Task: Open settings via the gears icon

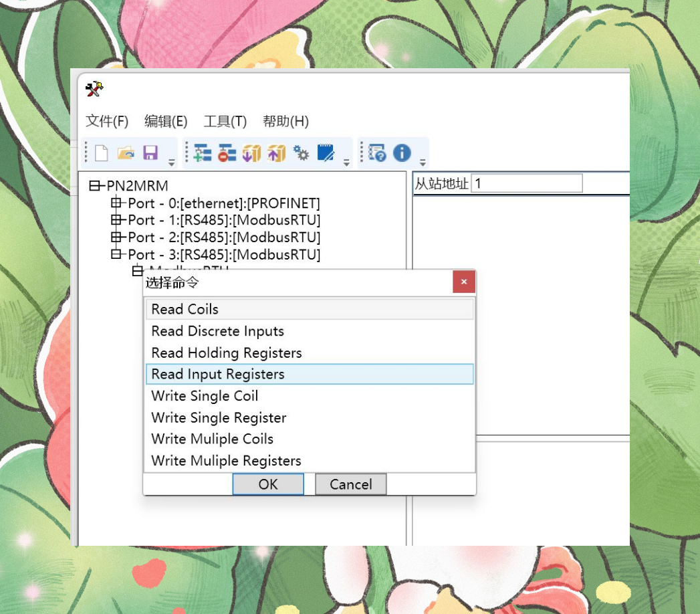Action: 301,153
